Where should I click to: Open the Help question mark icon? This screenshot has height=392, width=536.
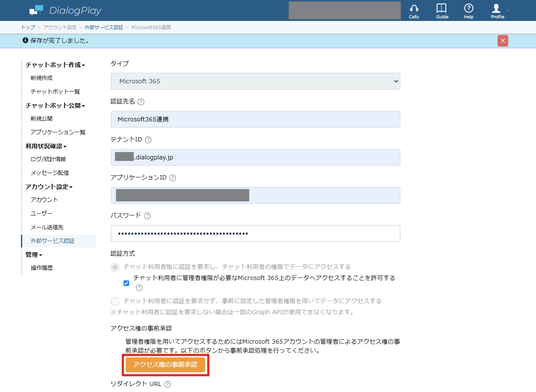point(469,11)
